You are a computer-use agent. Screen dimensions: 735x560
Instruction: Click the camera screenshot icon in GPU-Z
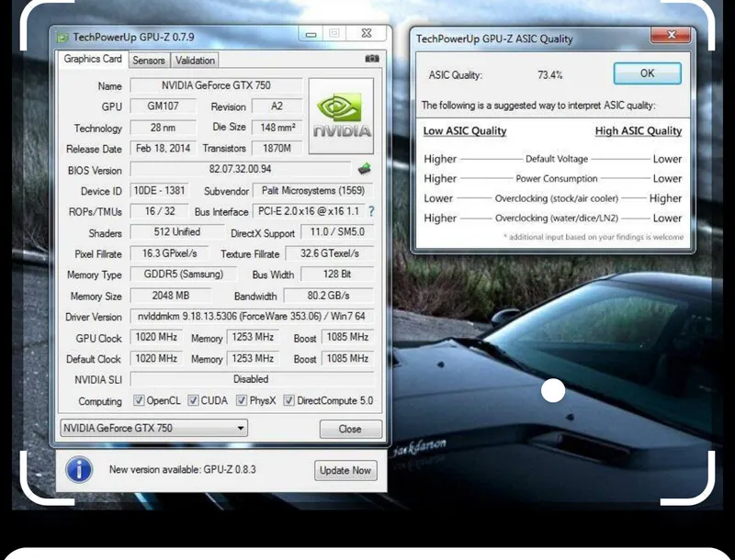[372, 59]
